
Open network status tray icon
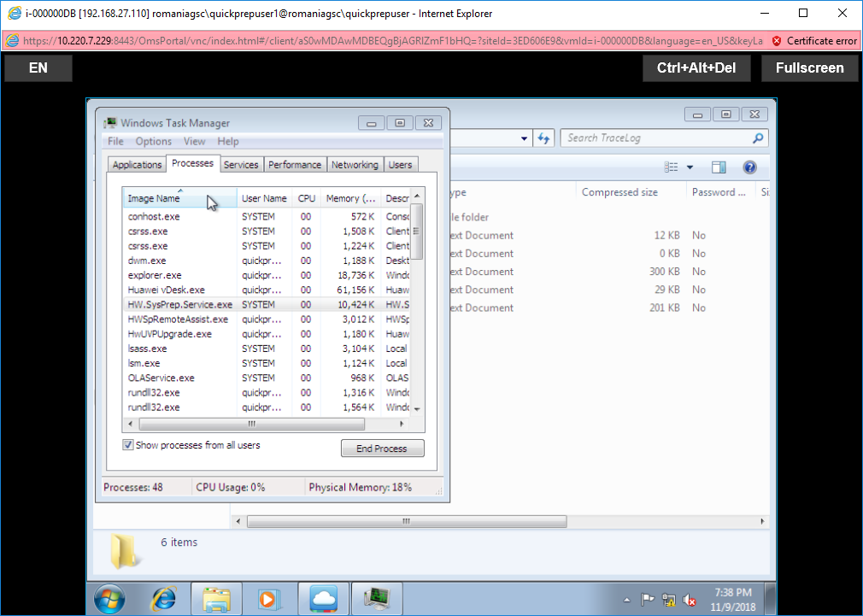669,600
